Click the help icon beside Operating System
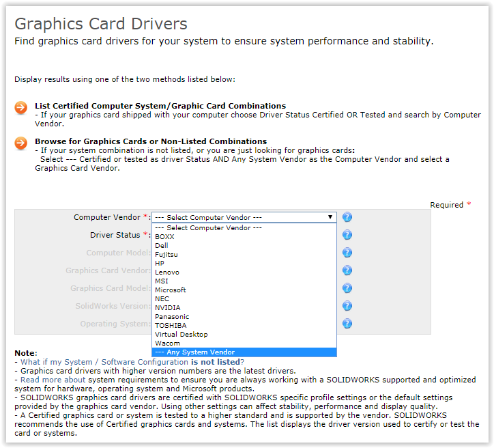 pos(347,324)
